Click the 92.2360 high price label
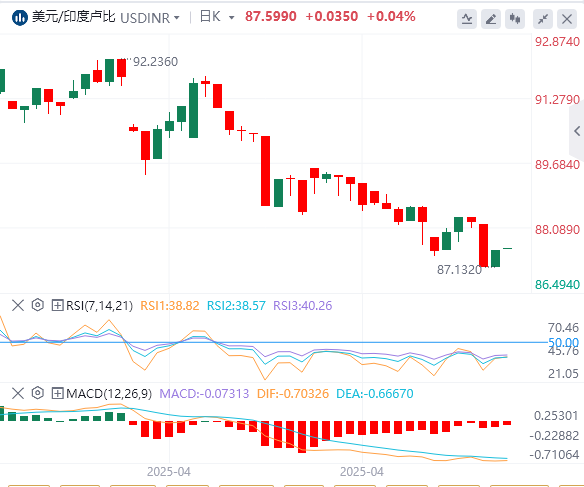This screenshot has width=584, height=487. coord(155,62)
